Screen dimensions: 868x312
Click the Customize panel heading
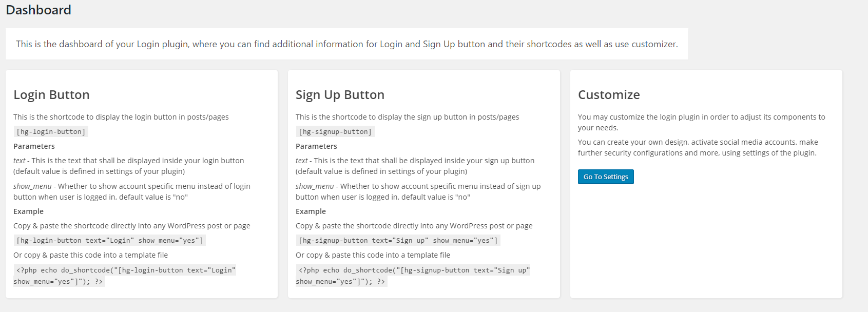(609, 94)
